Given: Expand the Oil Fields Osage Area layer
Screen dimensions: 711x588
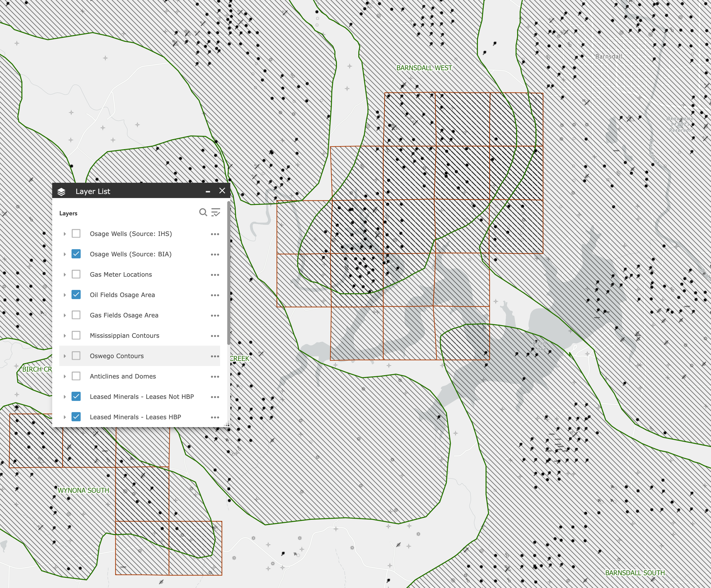Looking at the screenshot, I should pyautogui.click(x=65, y=295).
